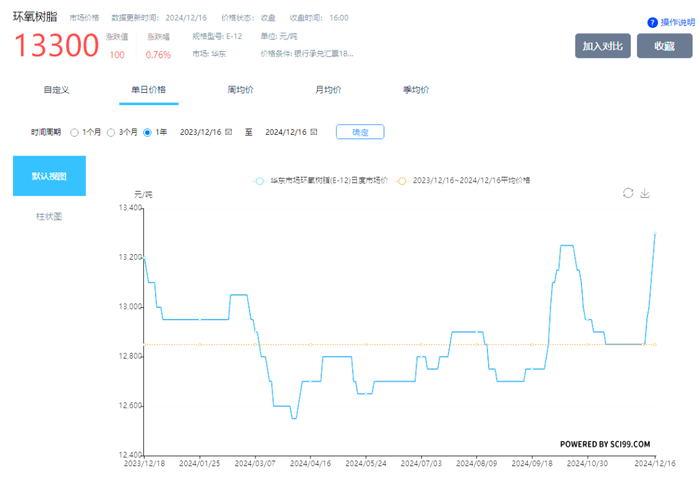The width and height of the screenshot is (700, 481).
Task: Select the 默认视图 chart view
Action: [49, 176]
